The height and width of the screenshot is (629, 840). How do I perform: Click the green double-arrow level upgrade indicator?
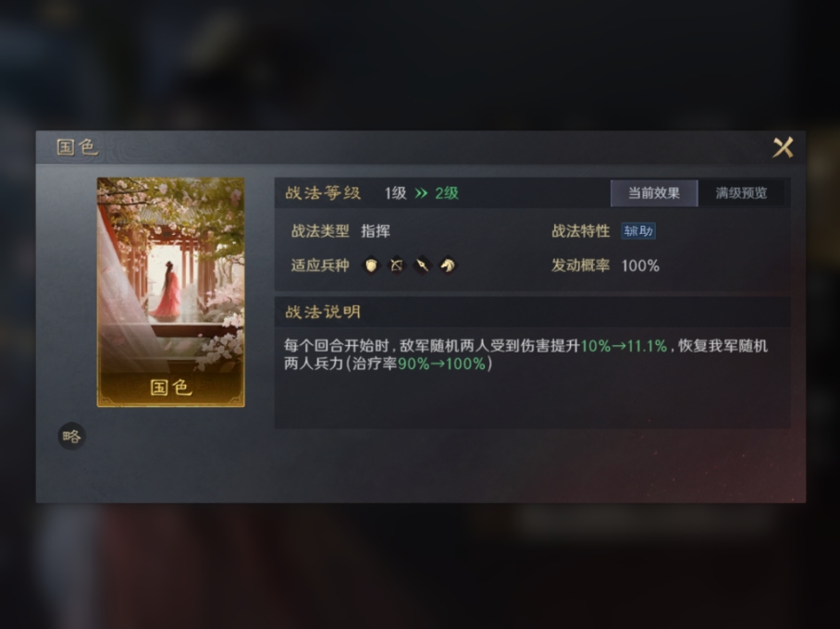[x=422, y=193]
